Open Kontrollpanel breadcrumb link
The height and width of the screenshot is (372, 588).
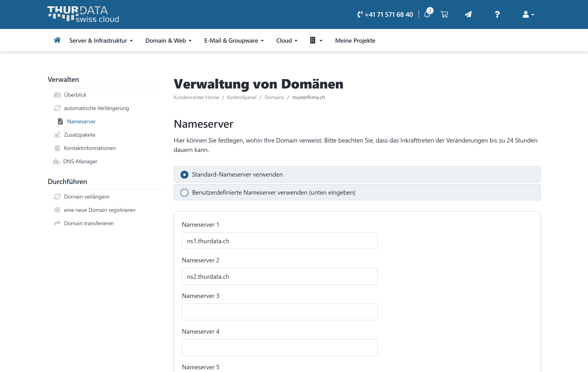(x=242, y=97)
